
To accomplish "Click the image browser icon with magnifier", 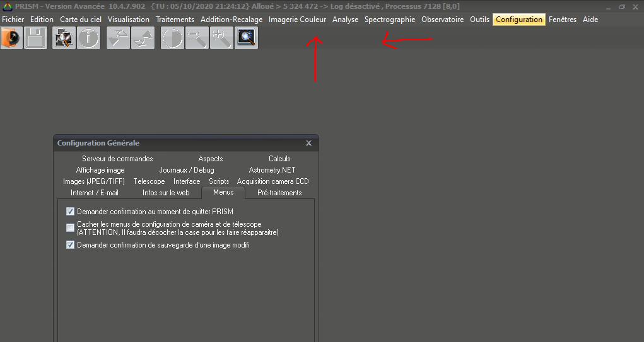I will click(64, 38).
